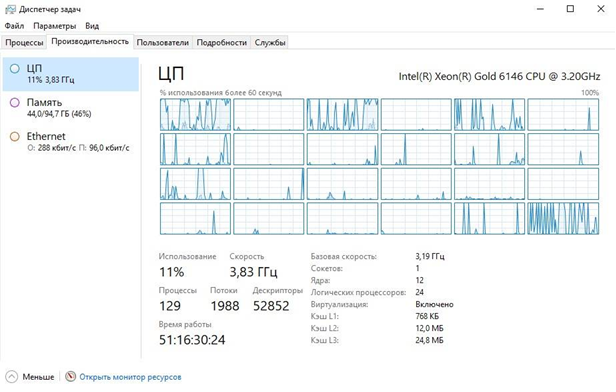Open the Файл menu
This screenshot has width=616, height=392.
14,26
